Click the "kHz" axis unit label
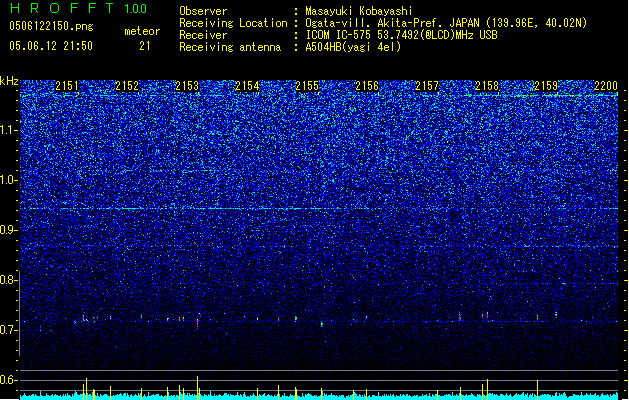This screenshot has width=629, height=400. [x=9, y=81]
